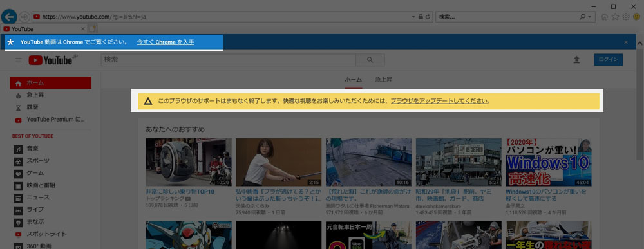Click the Windows10のパソコンが重い title link
This screenshot has width=644, height=249.
coord(546,195)
